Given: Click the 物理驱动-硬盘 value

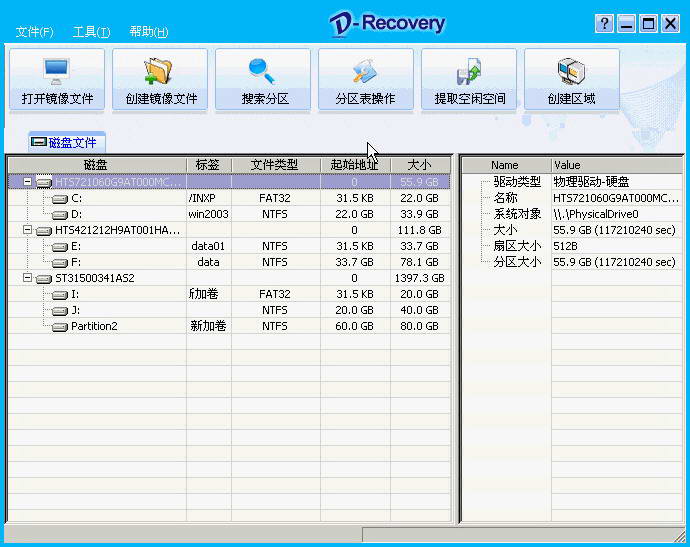Looking at the screenshot, I should pos(591,182).
